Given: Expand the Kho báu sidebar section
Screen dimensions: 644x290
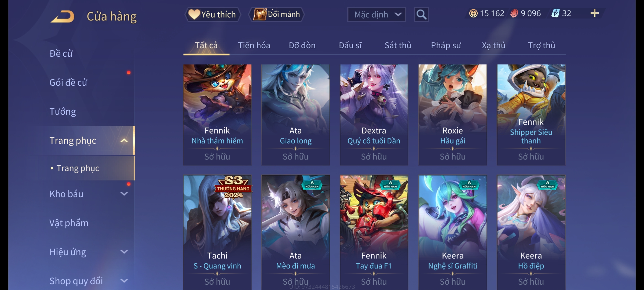Looking at the screenshot, I should click(x=124, y=194).
